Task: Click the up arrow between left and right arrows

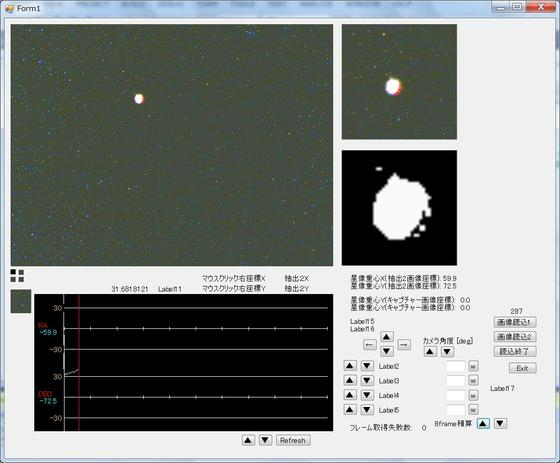Action: pyautogui.click(x=387, y=337)
